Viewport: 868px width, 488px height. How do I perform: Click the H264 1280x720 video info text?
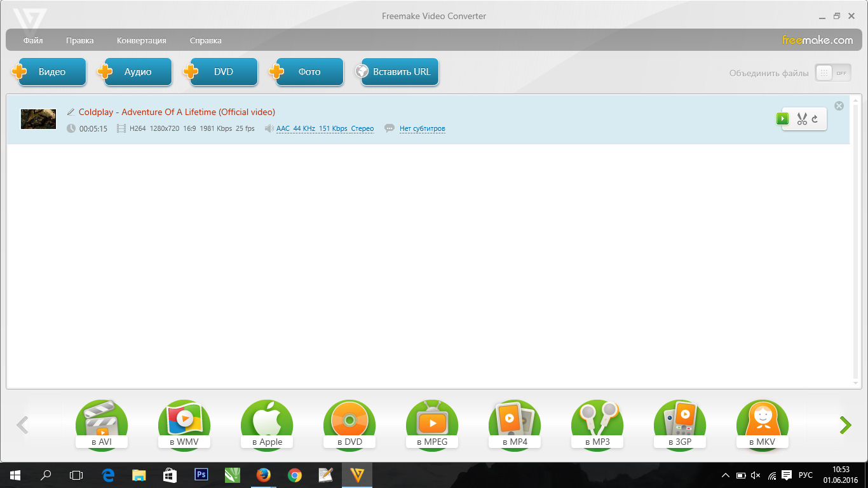(x=192, y=128)
